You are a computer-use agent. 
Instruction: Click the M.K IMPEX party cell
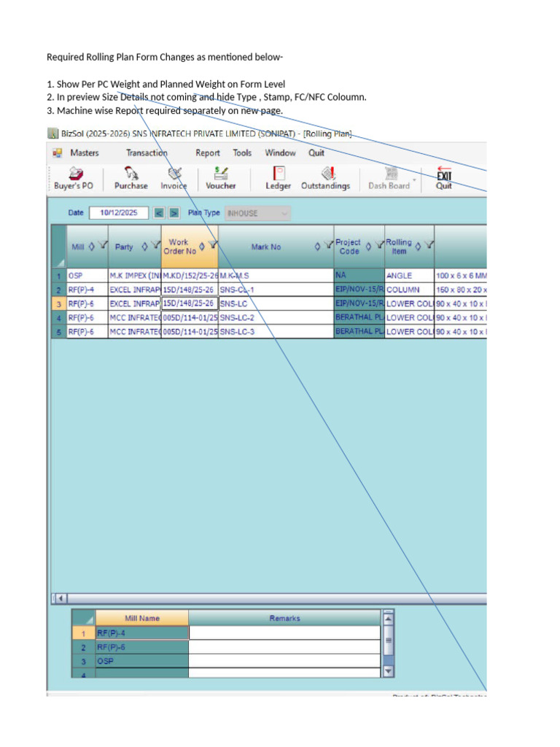click(135, 276)
